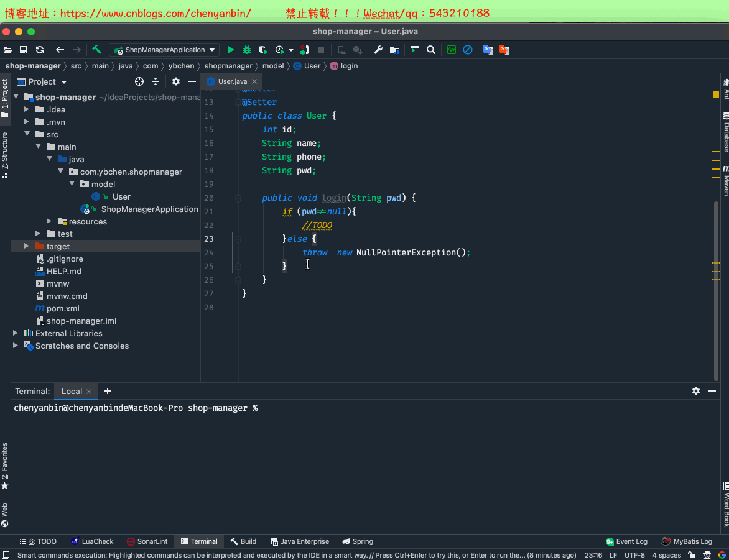Run ShopManagerApplication with green play icon
The image size is (729, 560).
[x=231, y=50]
